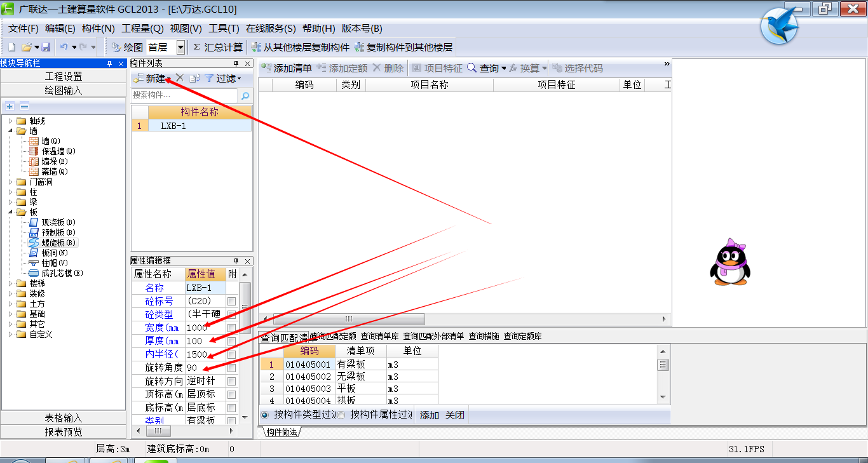Click the 工程设置 navigation button
868x463 pixels.
[64, 76]
